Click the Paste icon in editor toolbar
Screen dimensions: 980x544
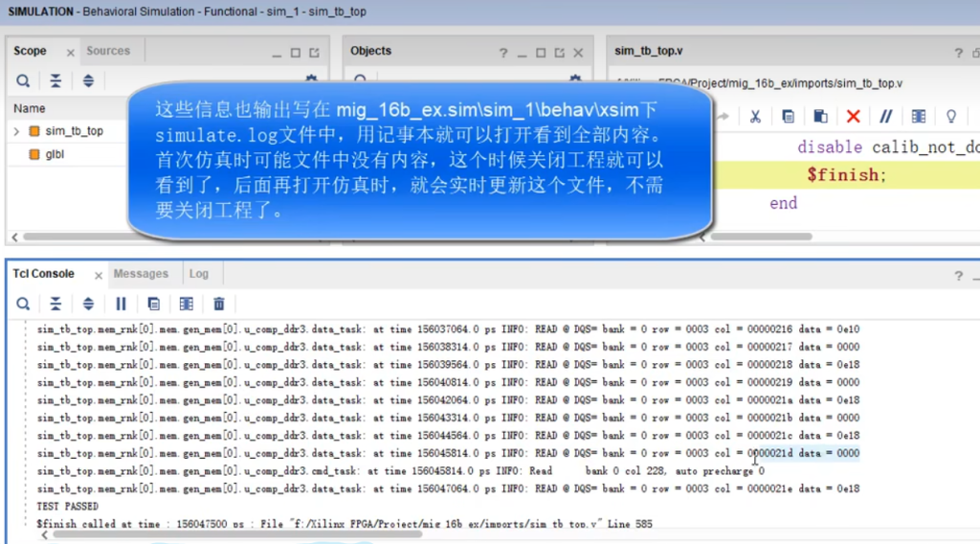(x=820, y=116)
